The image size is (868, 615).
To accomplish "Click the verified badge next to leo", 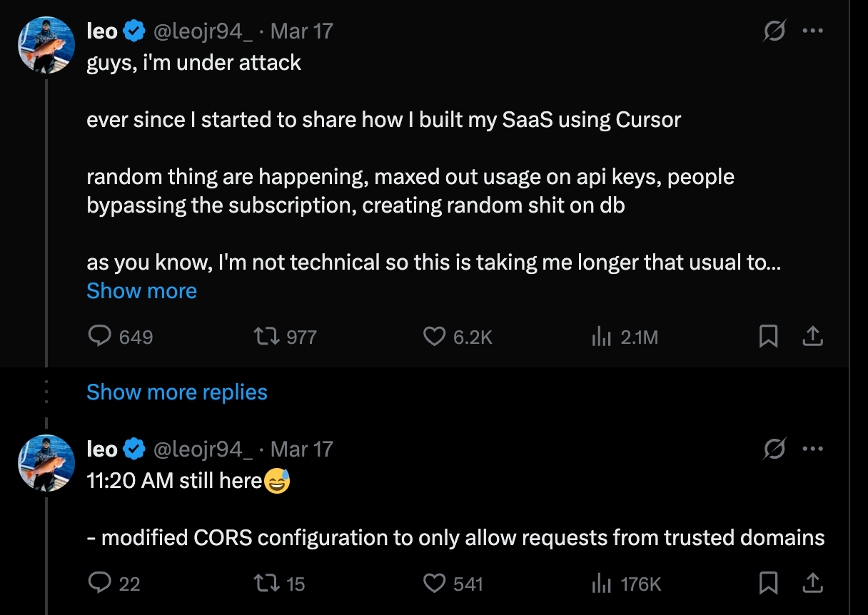I will click(135, 31).
